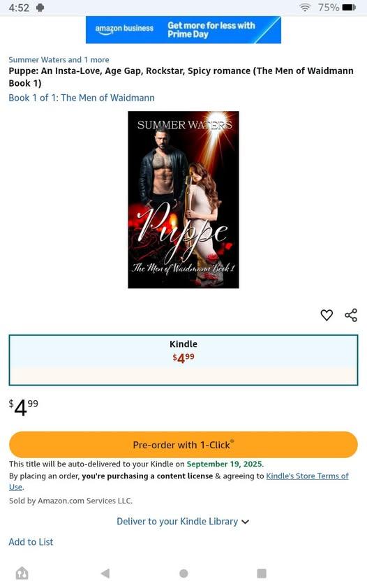Viewport: 367px width, 588px height.
Task: Tap the battery status icon
Action: click(349, 8)
